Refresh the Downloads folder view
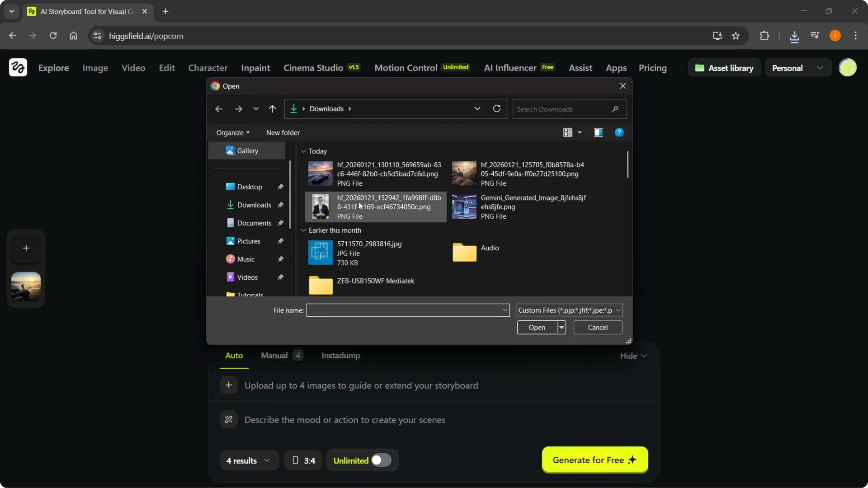 (x=496, y=108)
